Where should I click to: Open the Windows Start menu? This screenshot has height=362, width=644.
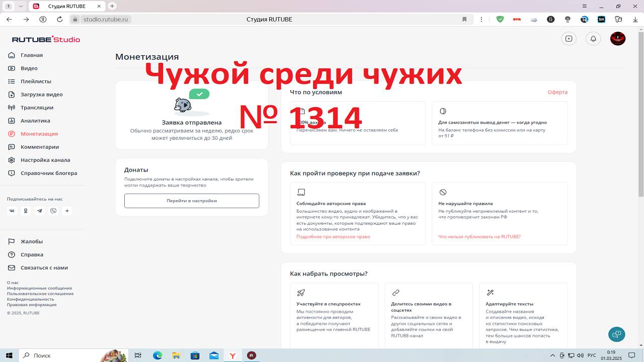(x=10, y=355)
